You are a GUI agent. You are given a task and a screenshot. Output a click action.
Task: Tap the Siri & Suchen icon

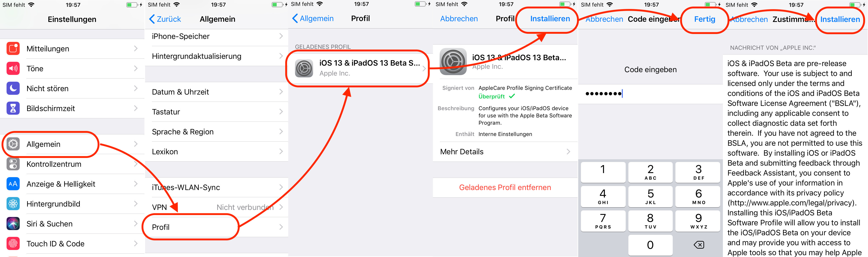[13, 224]
